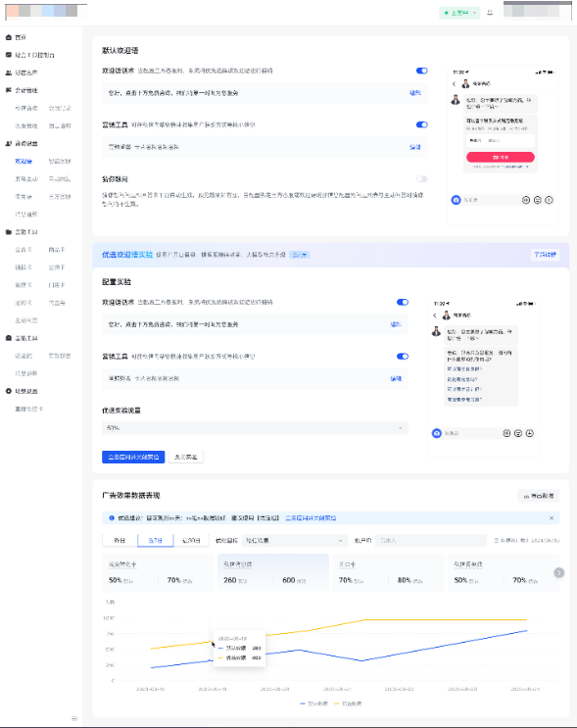Open the green status dropdown in top bar
The height and width of the screenshot is (728, 577).
click(x=459, y=13)
